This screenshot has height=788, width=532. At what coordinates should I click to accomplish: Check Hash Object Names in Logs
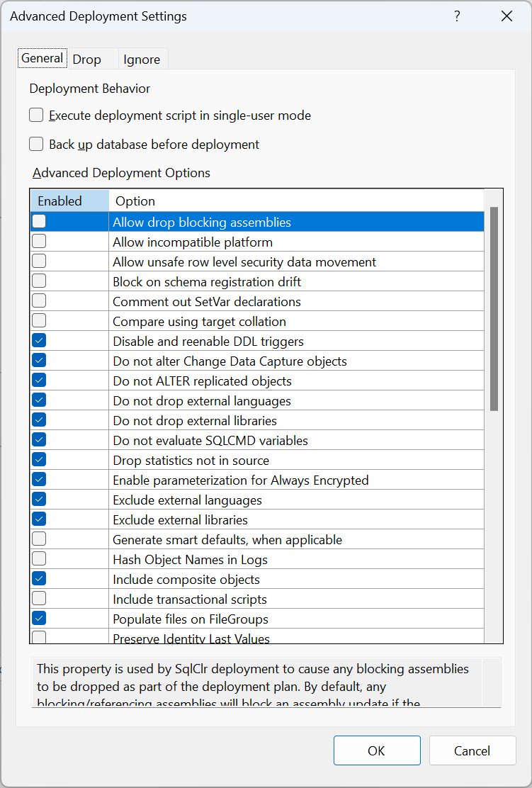(x=39, y=559)
